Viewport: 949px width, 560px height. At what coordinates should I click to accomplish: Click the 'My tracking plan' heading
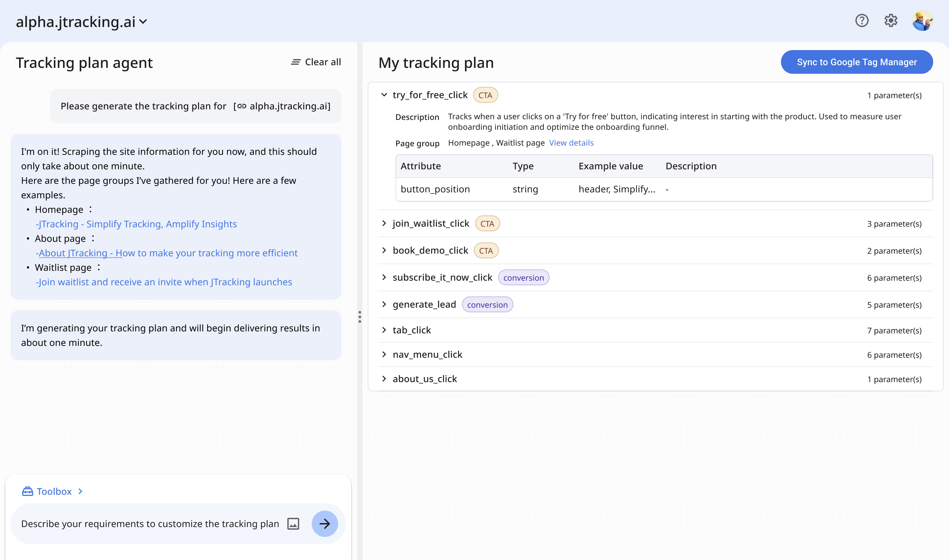coord(436,63)
